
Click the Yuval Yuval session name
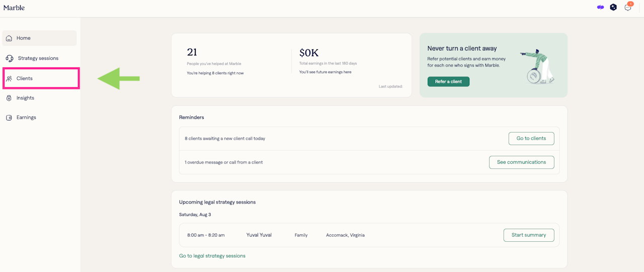pyautogui.click(x=259, y=235)
